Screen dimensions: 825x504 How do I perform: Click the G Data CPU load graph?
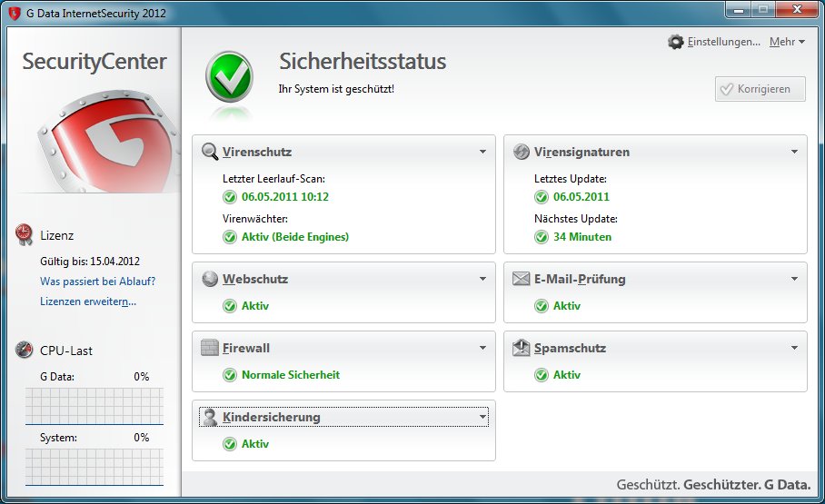(x=94, y=405)
